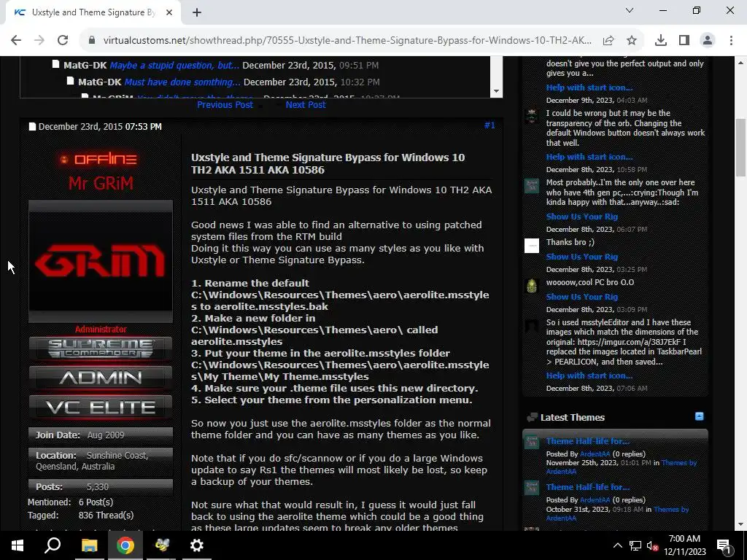Click page scrollbar down arrow

point(741,524)
